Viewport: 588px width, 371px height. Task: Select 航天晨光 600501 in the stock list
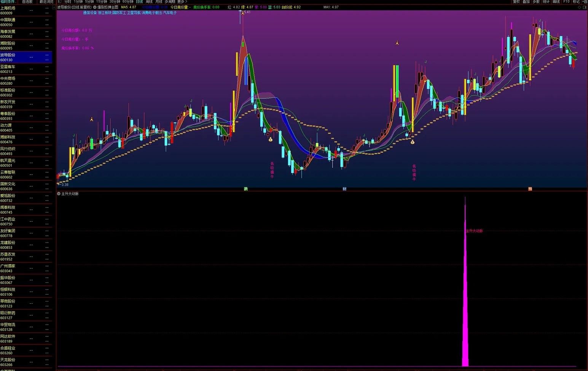tap(26, 163)
